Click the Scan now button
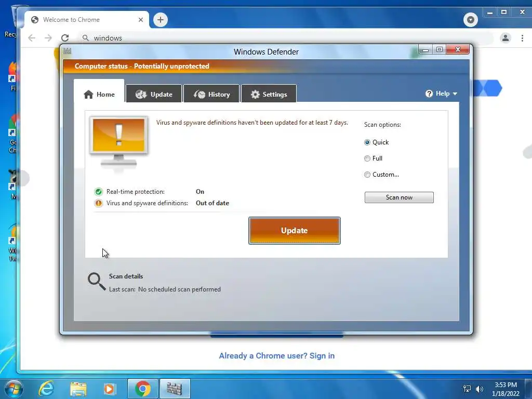The image size is (532, 399). click(399, 197)
